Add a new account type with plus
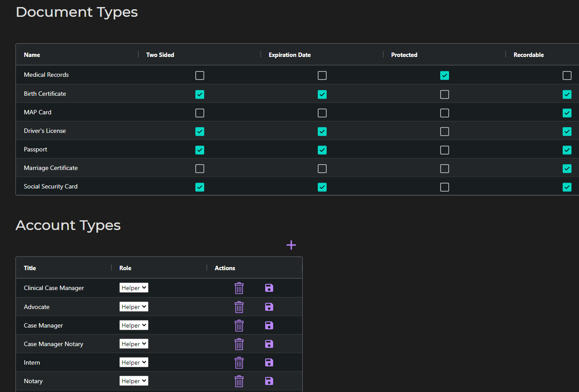 (x=291, y=245)
